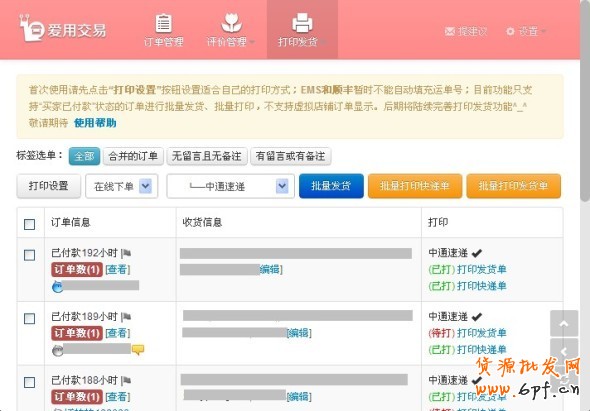
Task: Click the vertical page scrollbar
Action: (585, 102)
